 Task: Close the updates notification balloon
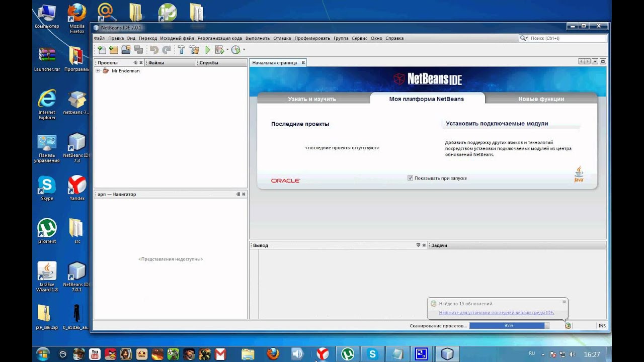click(x=564, y=302)
